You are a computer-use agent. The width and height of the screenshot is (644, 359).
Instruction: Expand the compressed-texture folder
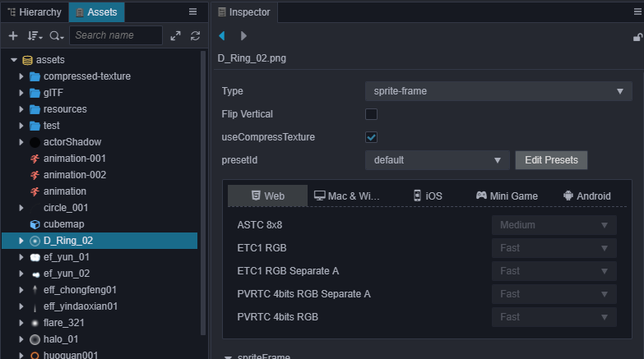click(x=21, y=76)
